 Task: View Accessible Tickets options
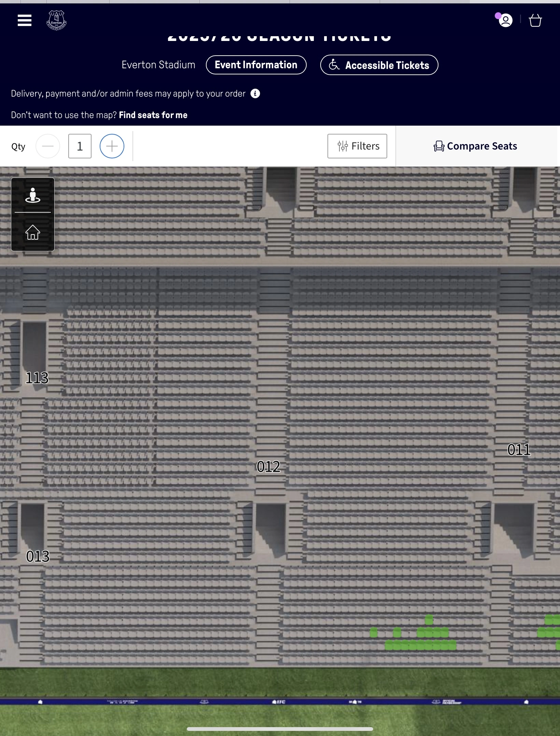click(379, 65)
